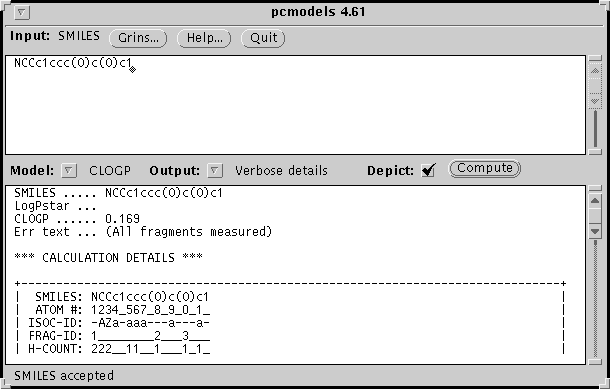Run the Compute button
The height and width of the screenshot is (389, 610).
tap(484, 168)
